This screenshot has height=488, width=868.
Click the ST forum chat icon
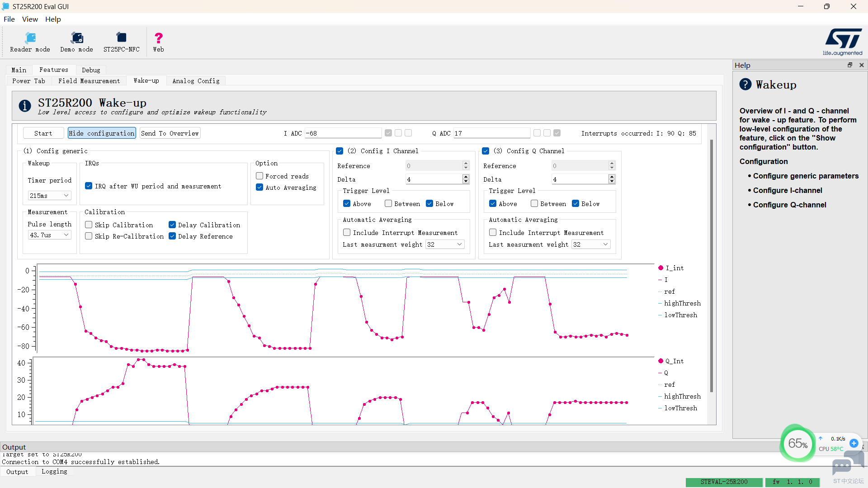click(848, 463)
